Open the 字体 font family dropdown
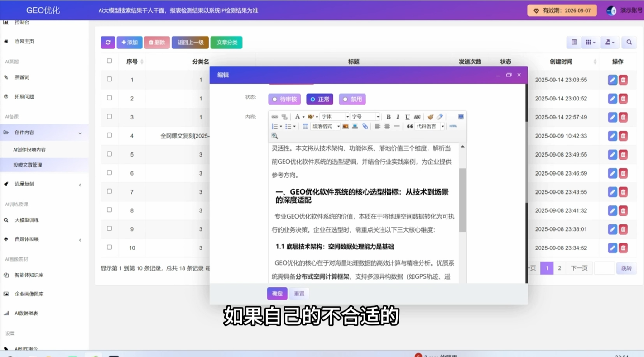The height and width of the screenshot is (357, 644). click(334, 117)
